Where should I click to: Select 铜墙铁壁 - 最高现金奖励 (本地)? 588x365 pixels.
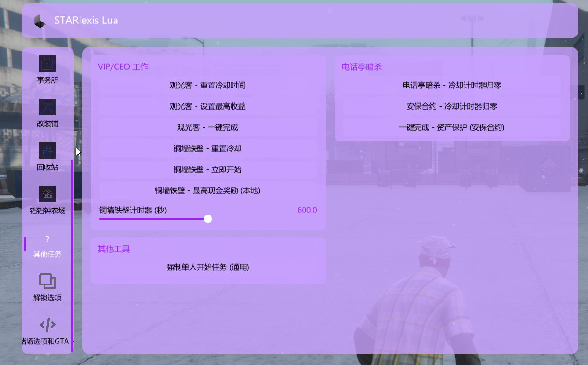click(x=208, y=190)
